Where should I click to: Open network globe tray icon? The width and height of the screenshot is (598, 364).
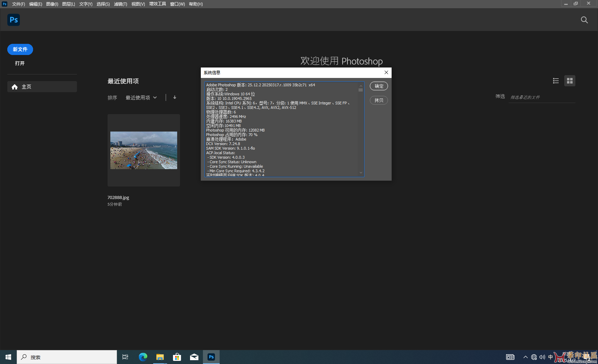pyautogui.click(x=534, y=357)
